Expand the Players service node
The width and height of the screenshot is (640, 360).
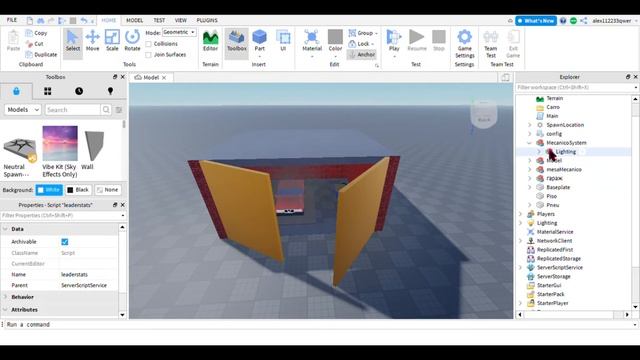[x=520, y=214]
